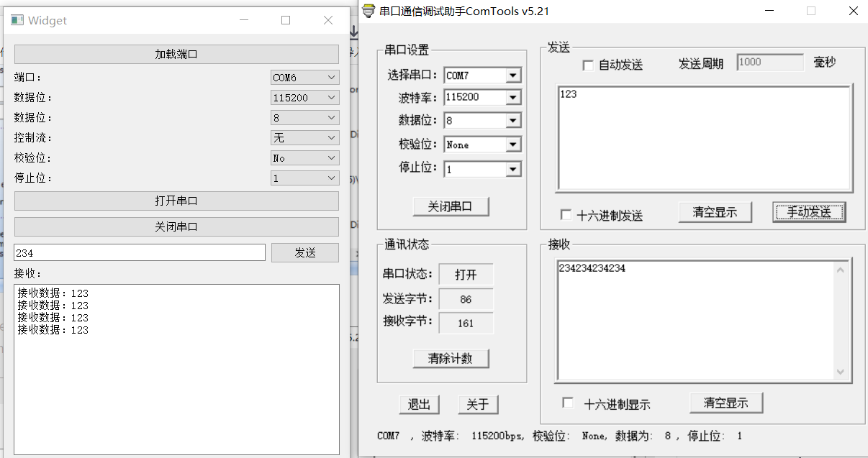
Task: Click the 退出 exit button
Action: (x=419, y=404)
